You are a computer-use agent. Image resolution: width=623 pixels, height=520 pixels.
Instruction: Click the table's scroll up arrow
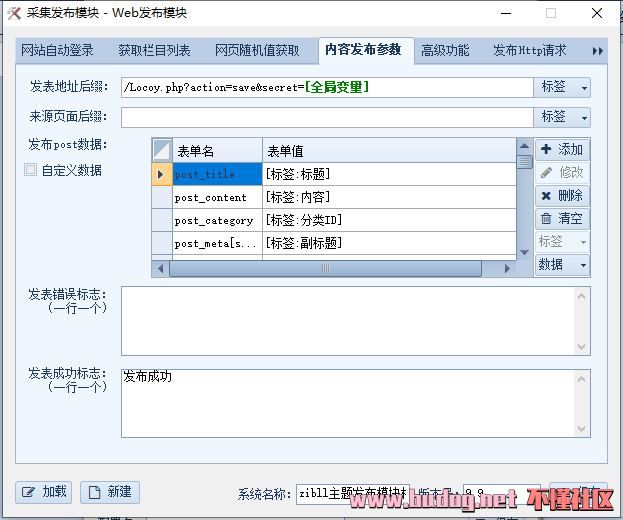pyautogui.click(x=524, y=146)
